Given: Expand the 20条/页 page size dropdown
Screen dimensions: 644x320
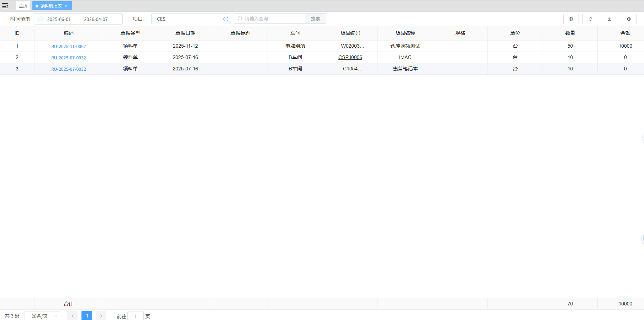Looking at the screenshot, I should click(42, 316).
